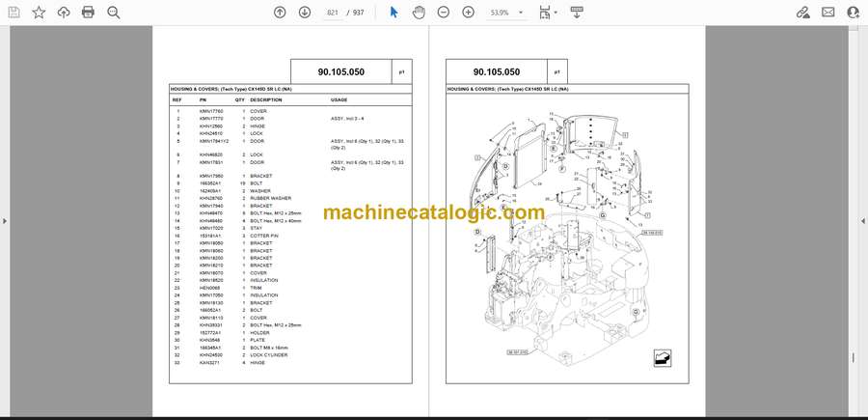The image size is (868, 420).
Task: Click row 33 HINGE description
Action: pyautogui.click(x=258, y=363)
